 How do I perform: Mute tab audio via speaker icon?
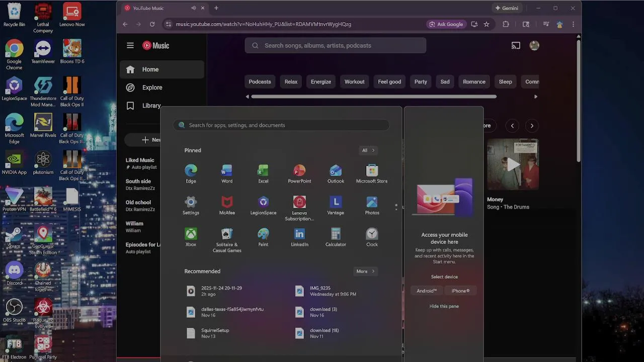[194, 8]
